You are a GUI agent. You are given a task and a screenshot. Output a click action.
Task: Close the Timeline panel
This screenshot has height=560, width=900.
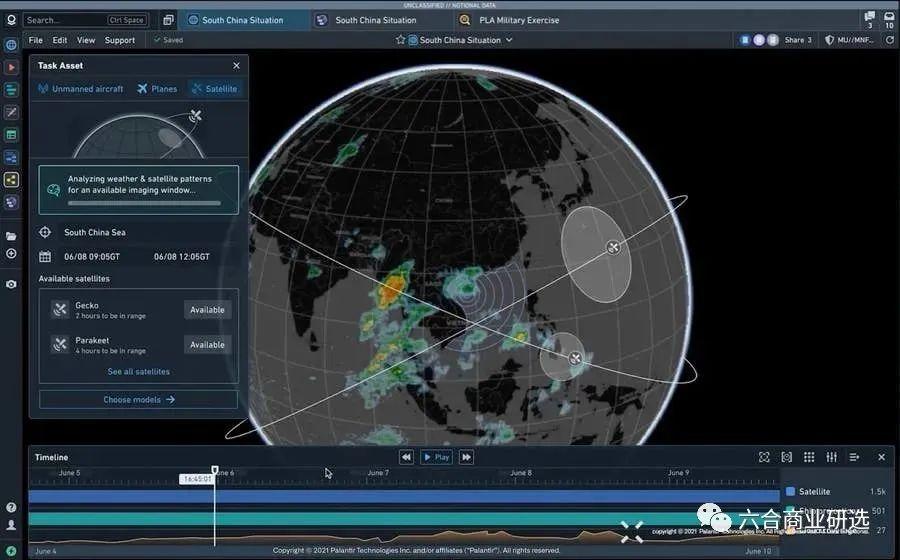click(882, 457)
